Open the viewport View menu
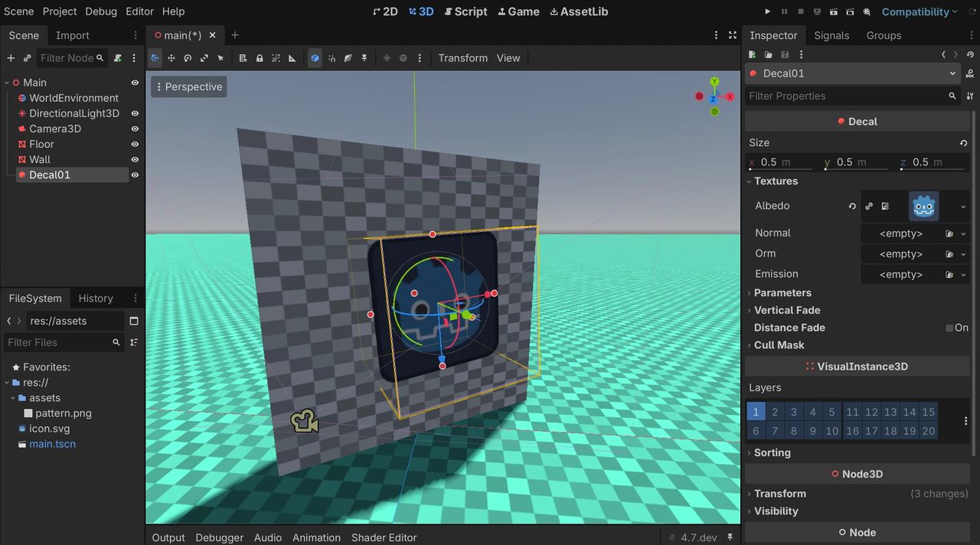 508,58
